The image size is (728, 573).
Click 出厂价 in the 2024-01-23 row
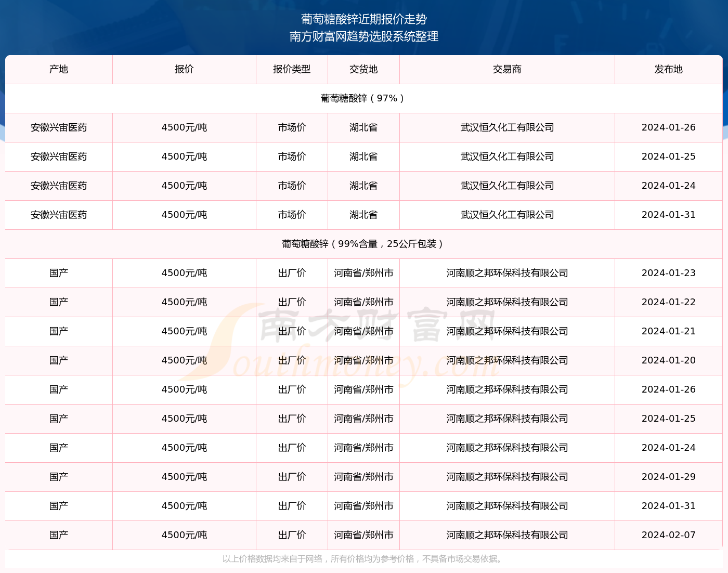coord(292,273)
